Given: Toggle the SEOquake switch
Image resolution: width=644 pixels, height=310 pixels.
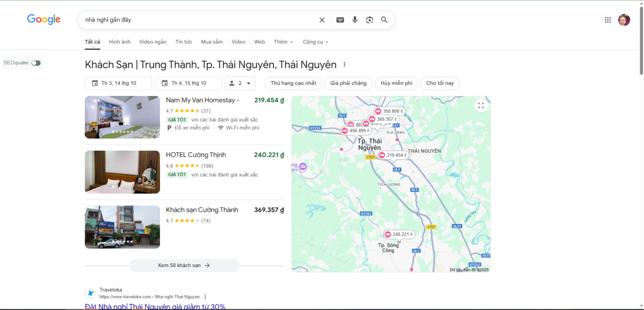Looking at the screenshot, I should pyautogui.click(x=35, y=63).
